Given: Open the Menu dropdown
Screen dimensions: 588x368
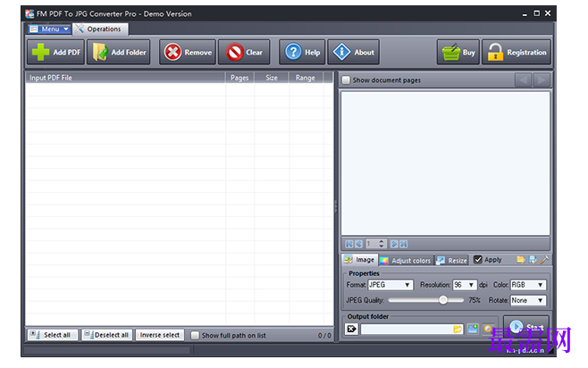Looking at the screenshot, I should click(49, 29).
